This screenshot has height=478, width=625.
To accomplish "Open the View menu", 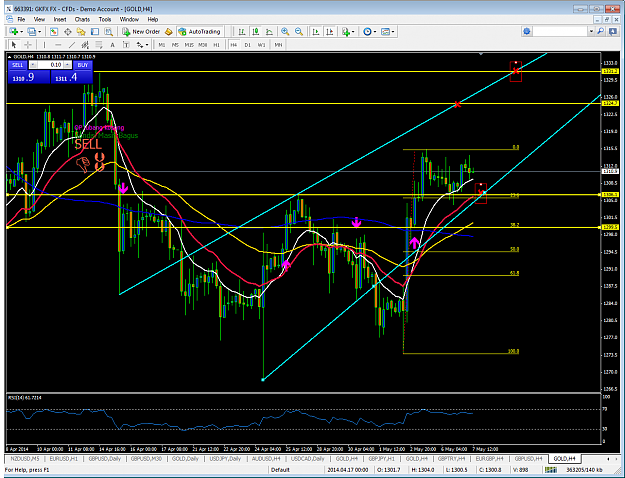I will click(39, 19).
